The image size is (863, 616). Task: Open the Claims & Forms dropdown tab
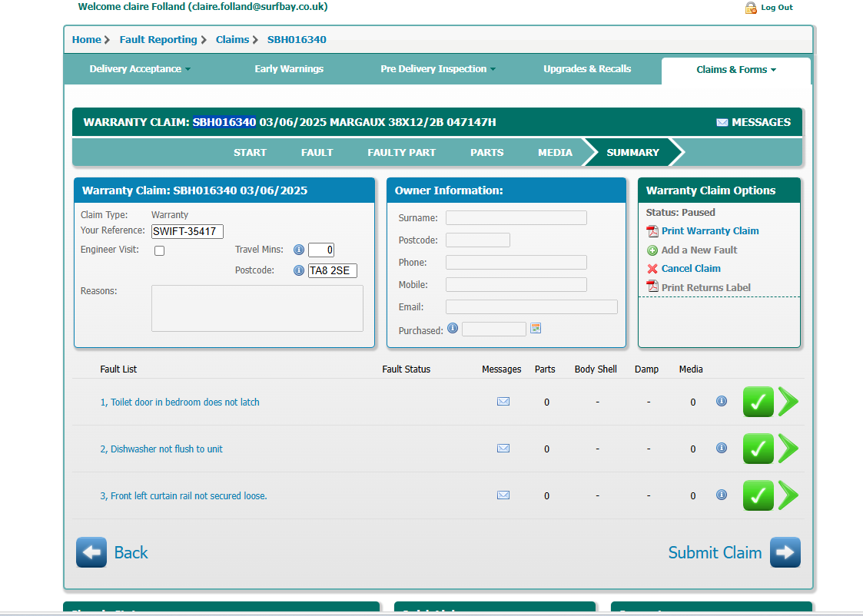coord(735,70)
